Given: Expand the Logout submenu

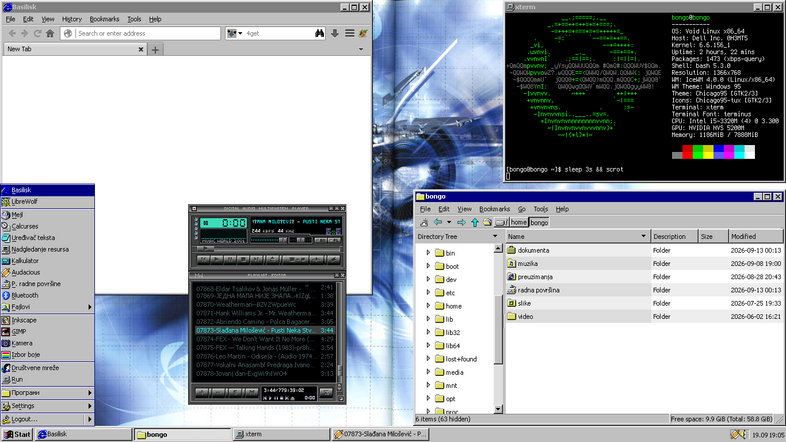Looking at the screenshot, I should [47, 419].
